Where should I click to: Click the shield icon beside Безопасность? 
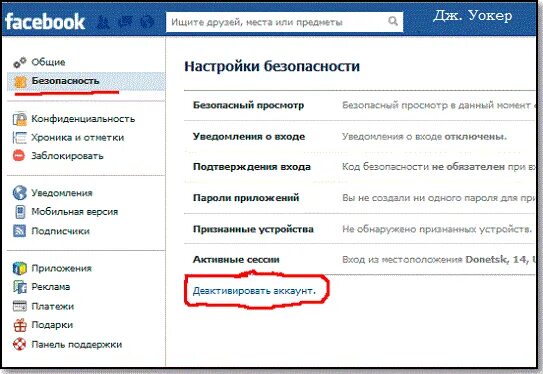click(20, 82)
